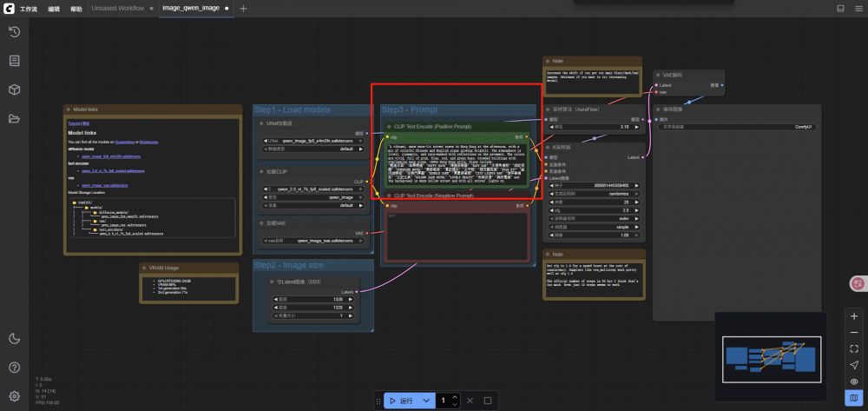Toggle link visibility eye icon
868x411 pixels.
(x=854, y=381)
